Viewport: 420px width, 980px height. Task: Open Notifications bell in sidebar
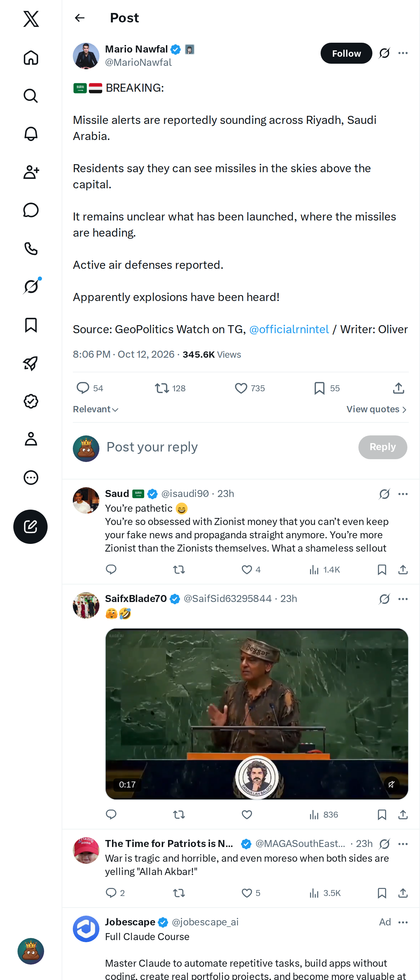(x=31, y=134)
